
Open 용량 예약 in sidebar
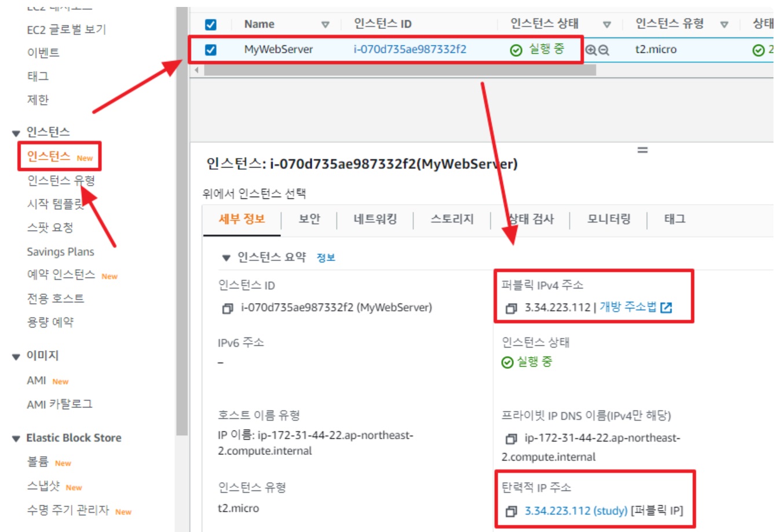click(x=50, y=322)
